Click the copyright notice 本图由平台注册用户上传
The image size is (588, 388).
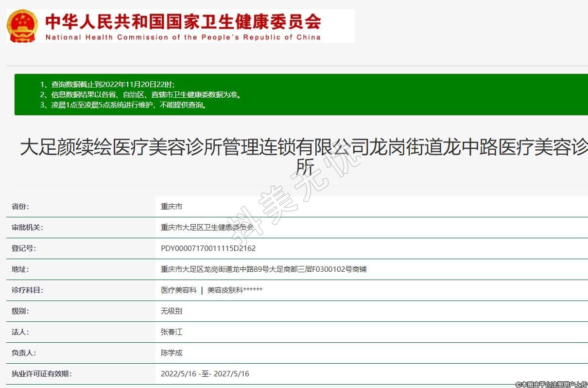click(551, 384)
